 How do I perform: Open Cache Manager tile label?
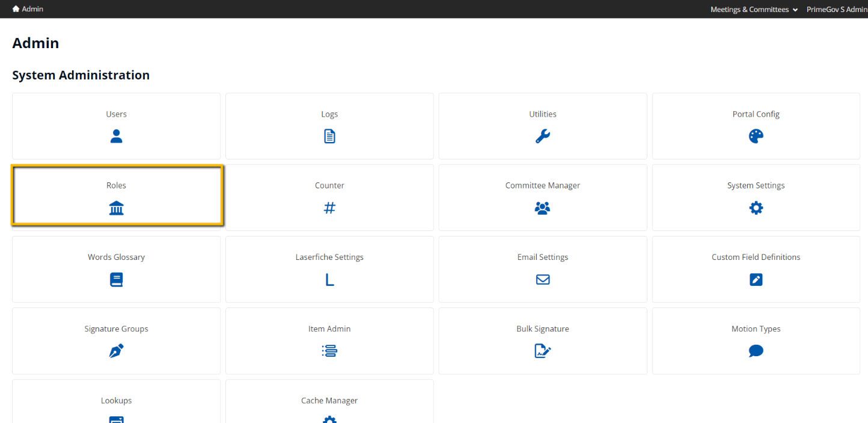point(329,400)
